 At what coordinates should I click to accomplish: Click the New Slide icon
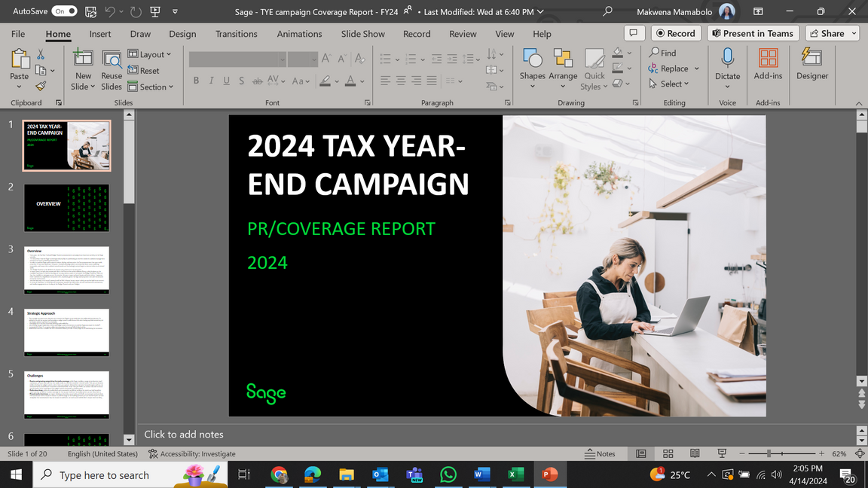[x=82, y=59]
